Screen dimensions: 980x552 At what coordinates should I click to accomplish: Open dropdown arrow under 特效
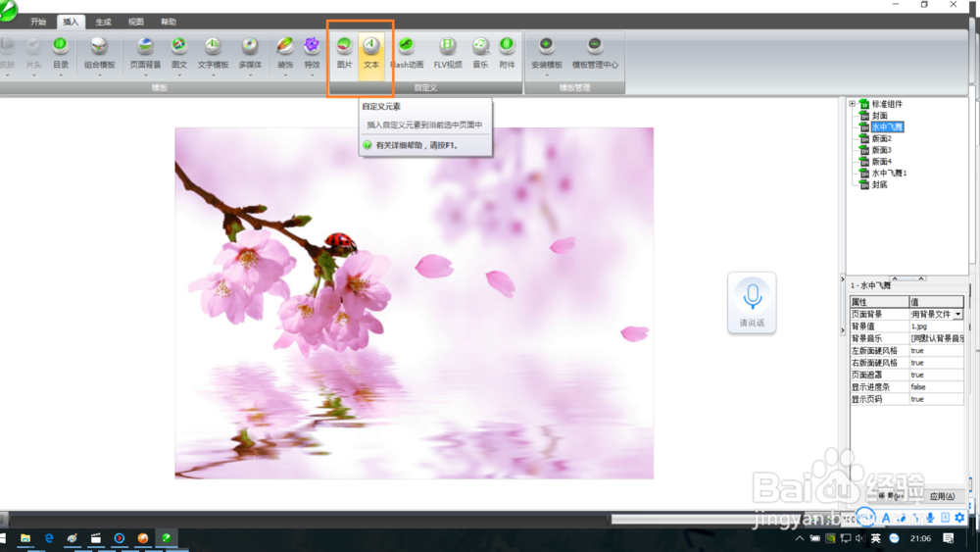click(312, 75)
